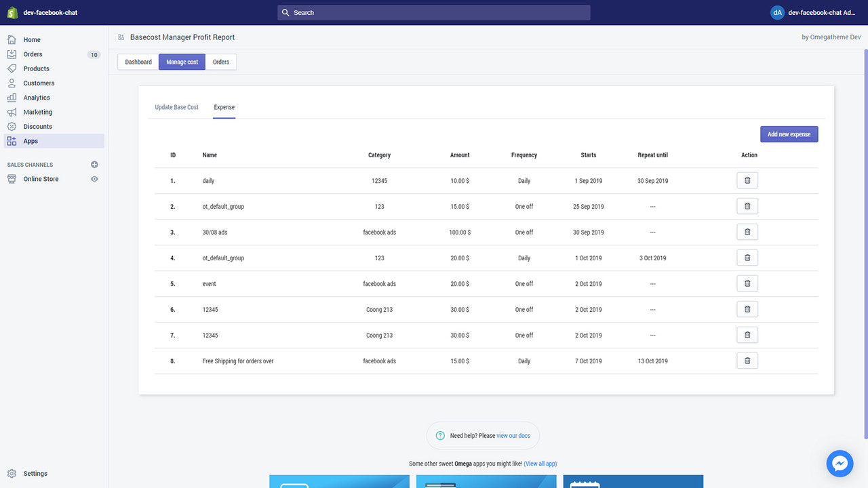The width and height of the screenshot is (868, 488).
Task: Delete the 'daily' expense using its trash icon
Action: pos(747,180)
